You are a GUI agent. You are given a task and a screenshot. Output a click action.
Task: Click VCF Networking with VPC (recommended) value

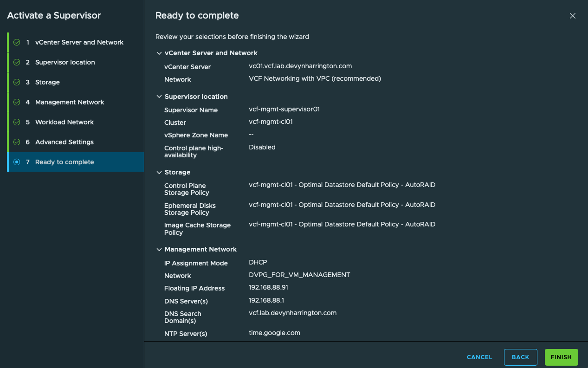[x=315, y=78]
